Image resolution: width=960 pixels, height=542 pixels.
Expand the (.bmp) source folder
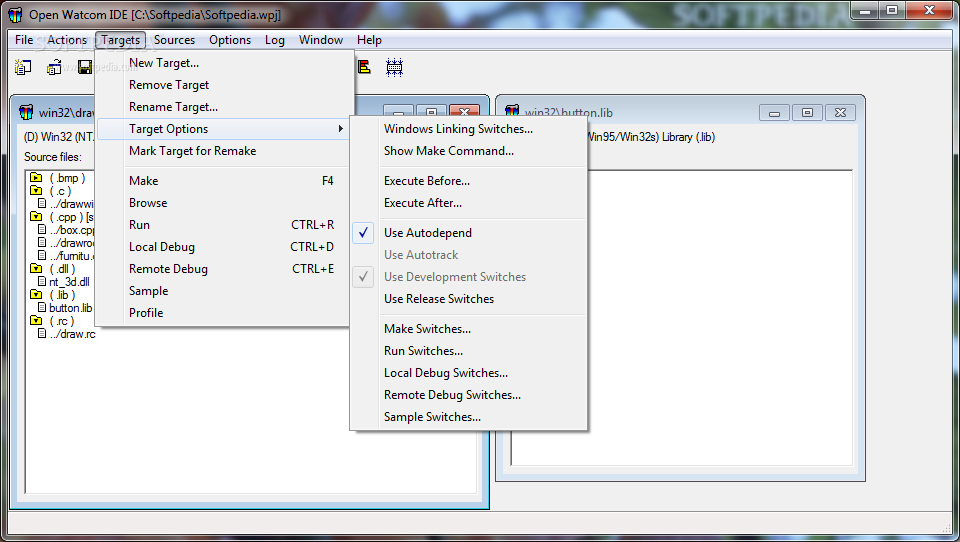pos(36,178)
